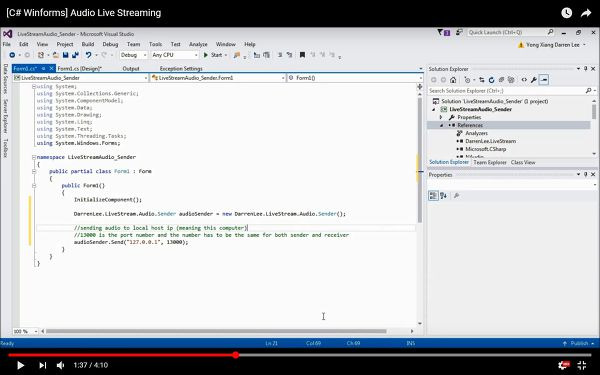Screen dimensions: 600x375
Task: Collapse the using directives code block
Action: tap(34, 87)
